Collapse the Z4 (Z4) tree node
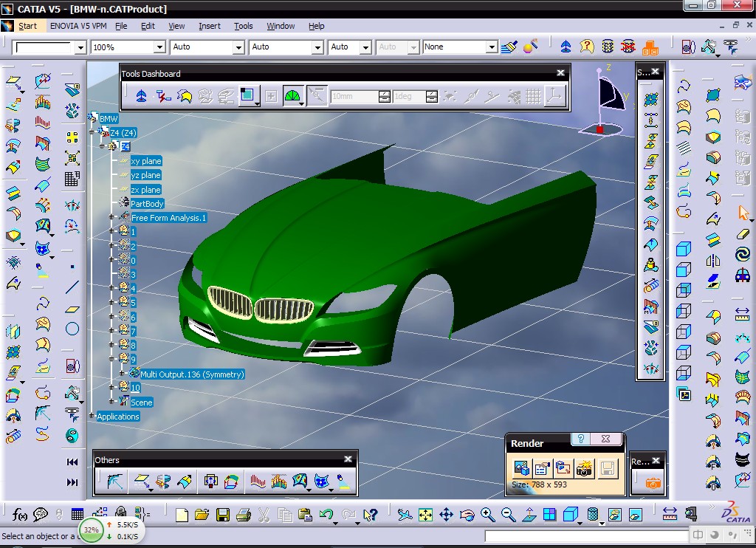The width and height of the screenshot is (756, 548). [92, 131]
